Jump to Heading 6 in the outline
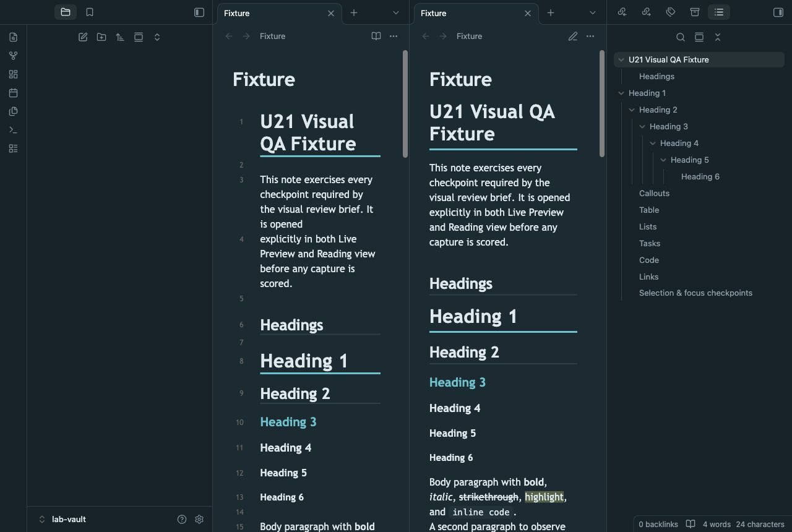The height and width of the screenshot is (532, 792). tap(700, 177)
